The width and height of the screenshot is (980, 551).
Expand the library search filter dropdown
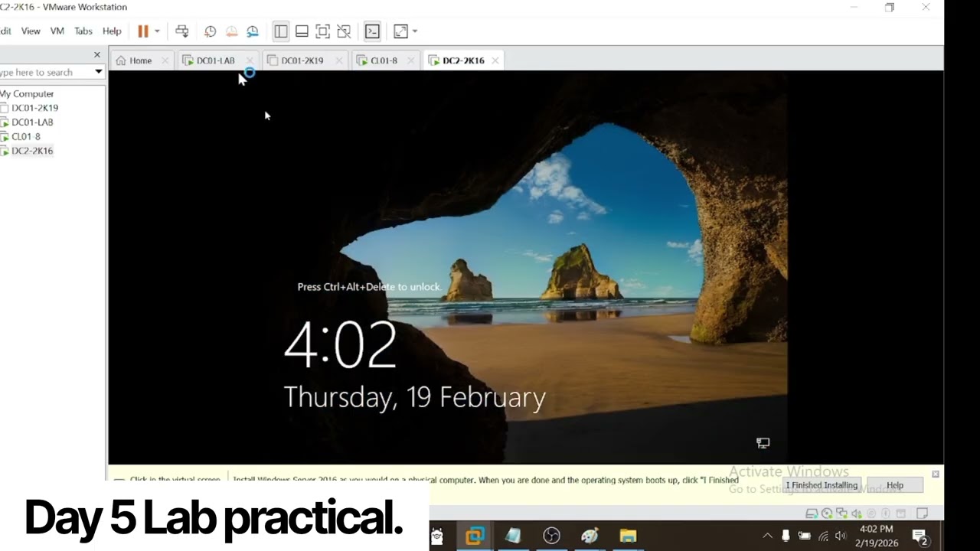pos(99,72)
